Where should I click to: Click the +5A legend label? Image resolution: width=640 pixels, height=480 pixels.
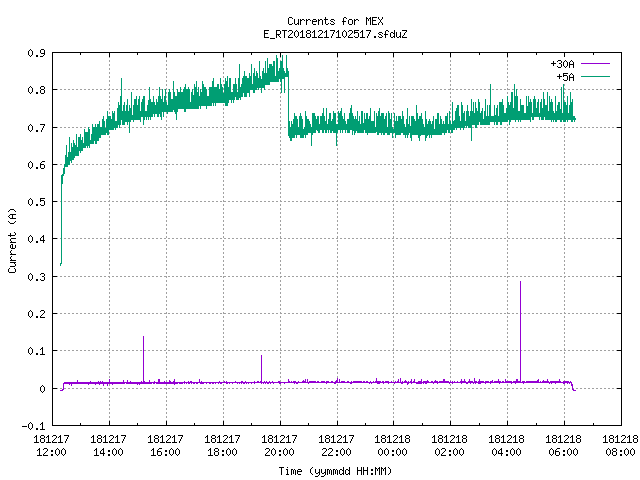click(x=565, y=77)
